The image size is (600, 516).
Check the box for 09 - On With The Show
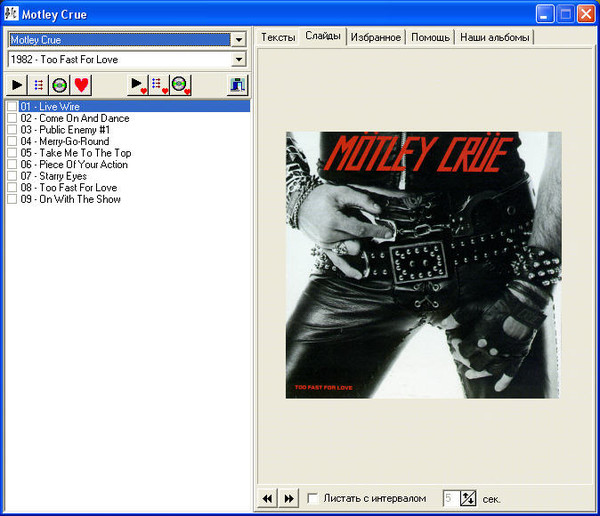(x=12, y=199)
